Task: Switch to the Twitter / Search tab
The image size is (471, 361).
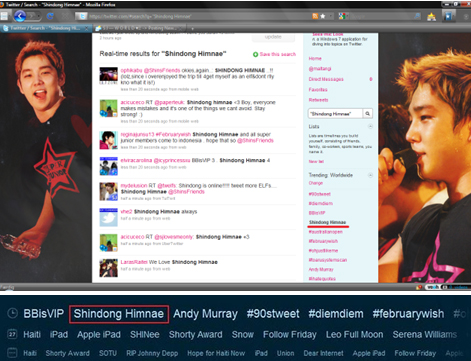Action: point(45,28)
